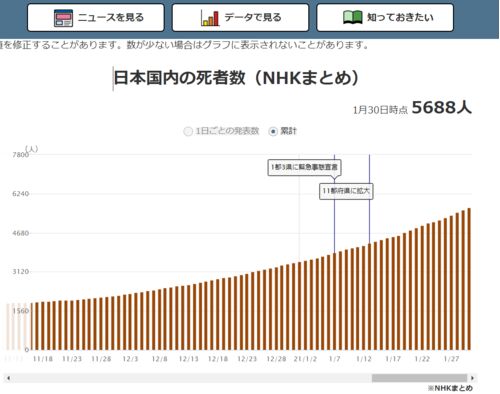
Task: Click the 12/13 x-axis date label
Action: tap(189, 359)
